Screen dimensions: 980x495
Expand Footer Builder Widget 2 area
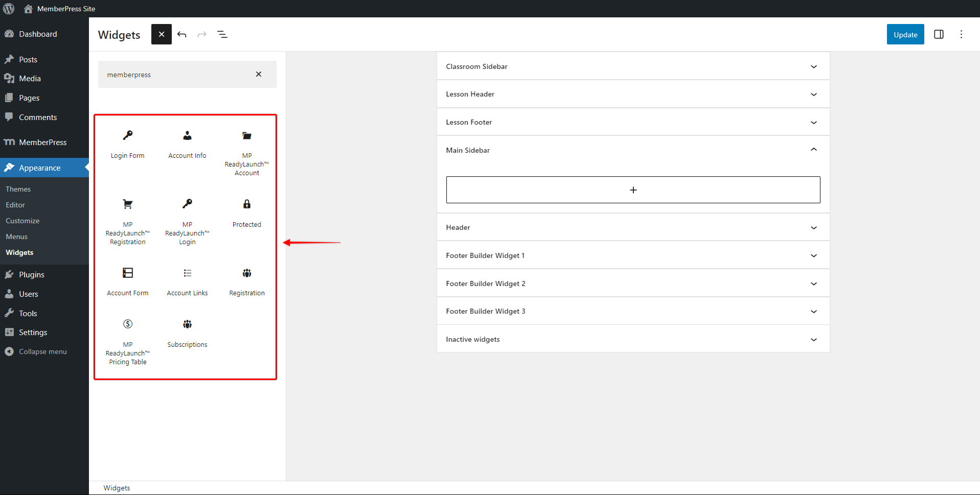coord(633,284)
